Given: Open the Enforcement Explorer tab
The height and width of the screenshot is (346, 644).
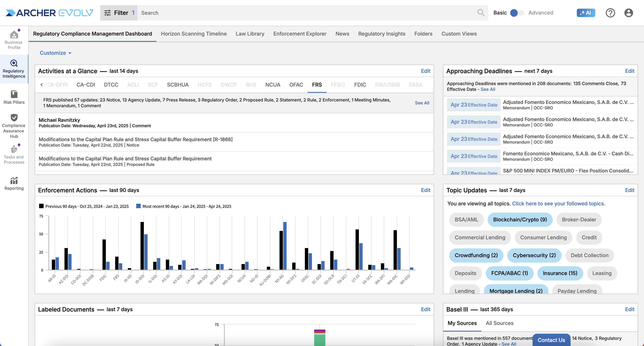Looking at the screenshot, I should (x=300, y=34).
